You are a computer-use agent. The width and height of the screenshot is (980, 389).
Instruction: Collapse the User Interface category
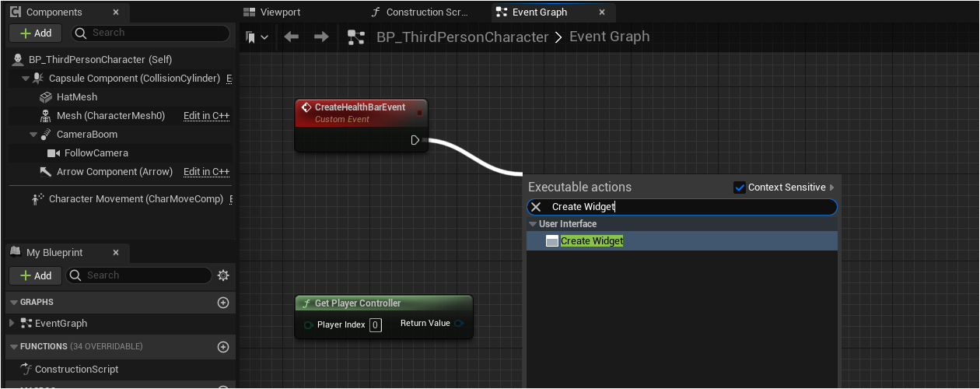coord(533,224)
